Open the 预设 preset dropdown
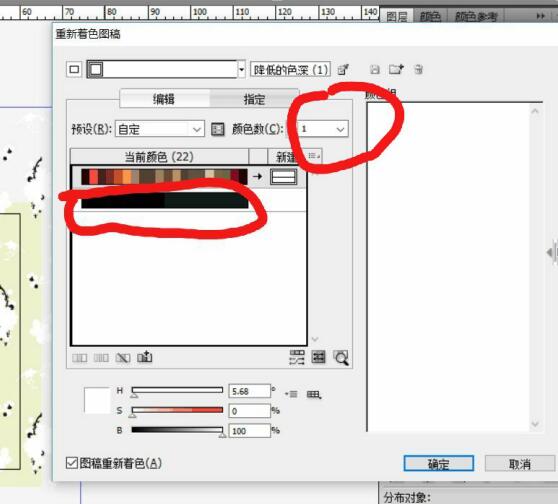 160,129
